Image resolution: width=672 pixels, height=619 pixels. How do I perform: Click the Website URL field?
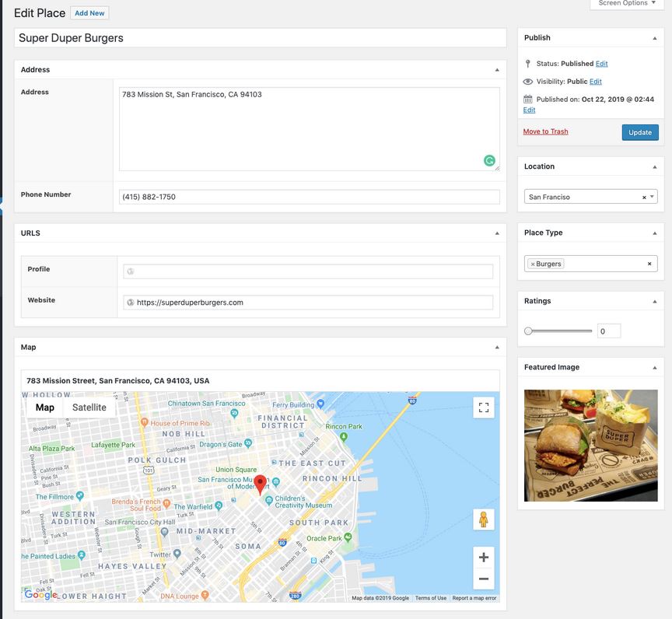tap(308, 303)
